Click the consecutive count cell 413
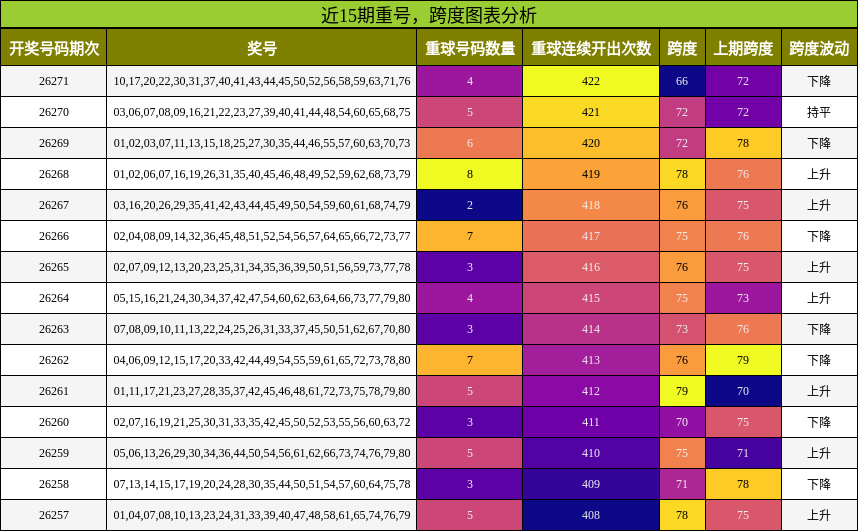The width and height of the screenshot is (858, 531). [591, 360]
